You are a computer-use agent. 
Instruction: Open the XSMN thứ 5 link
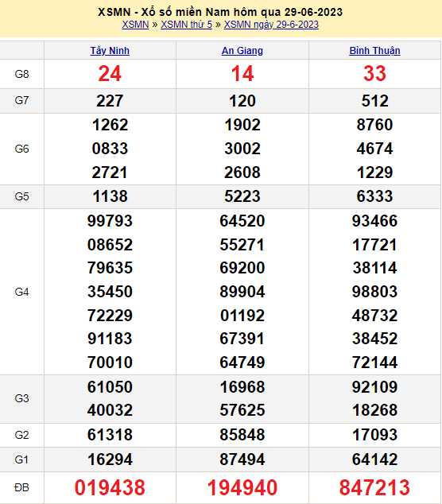[187, 25]
